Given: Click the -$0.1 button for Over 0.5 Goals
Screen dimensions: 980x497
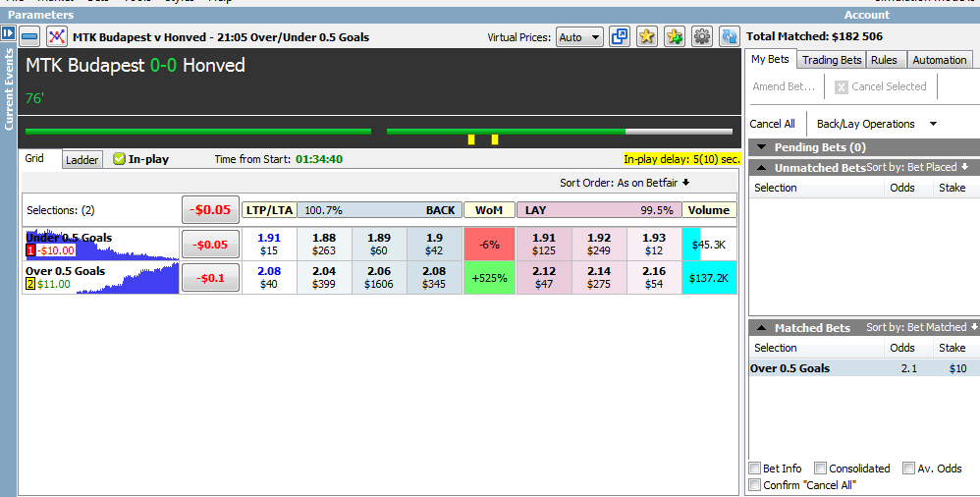Looking at the screenshot, I should [210, 278].
